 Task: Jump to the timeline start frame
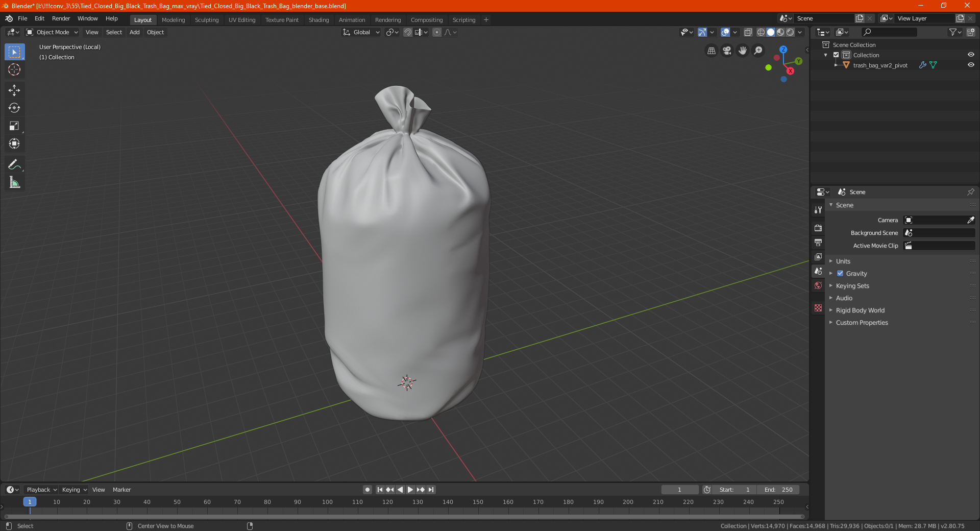[380, 490]
